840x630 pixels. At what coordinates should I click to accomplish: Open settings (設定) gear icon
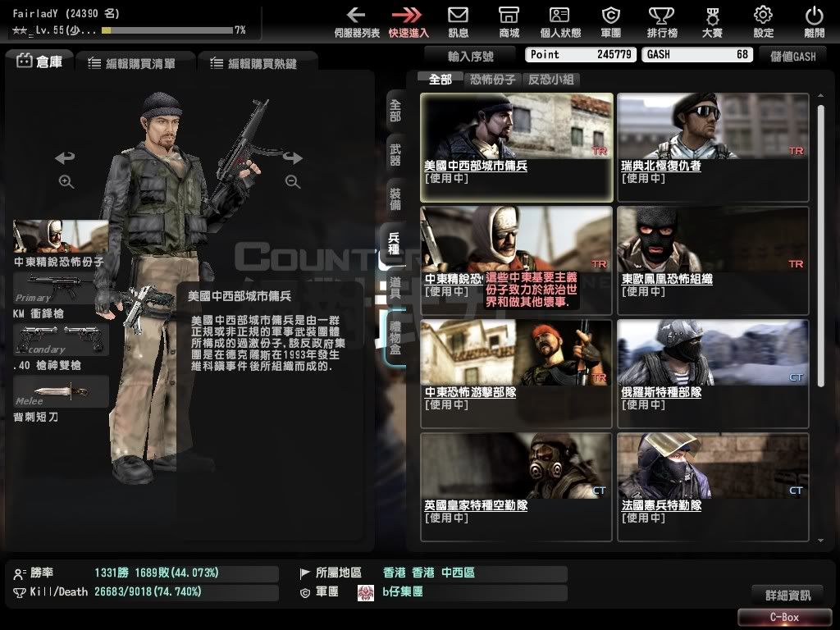click(x=763, y=15)
